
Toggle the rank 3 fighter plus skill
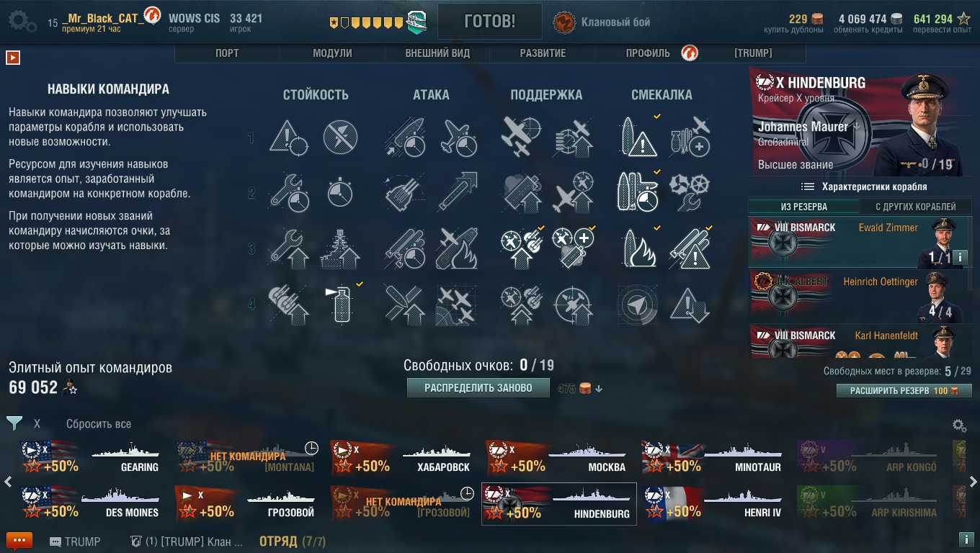[x=574, y=248]
